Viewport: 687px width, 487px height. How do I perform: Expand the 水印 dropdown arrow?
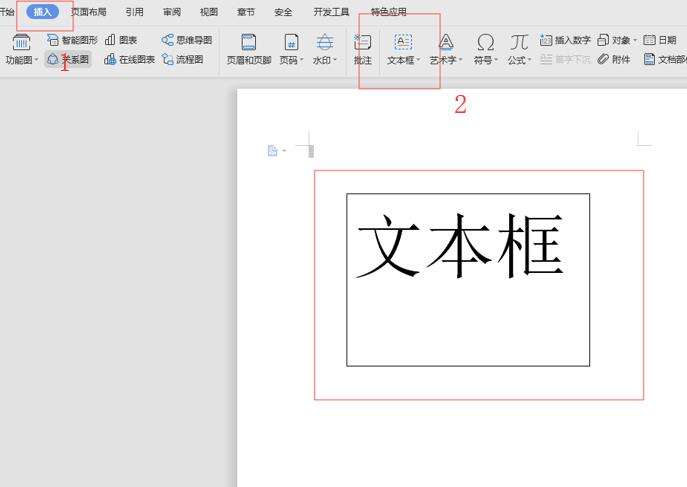click(335, 60)
